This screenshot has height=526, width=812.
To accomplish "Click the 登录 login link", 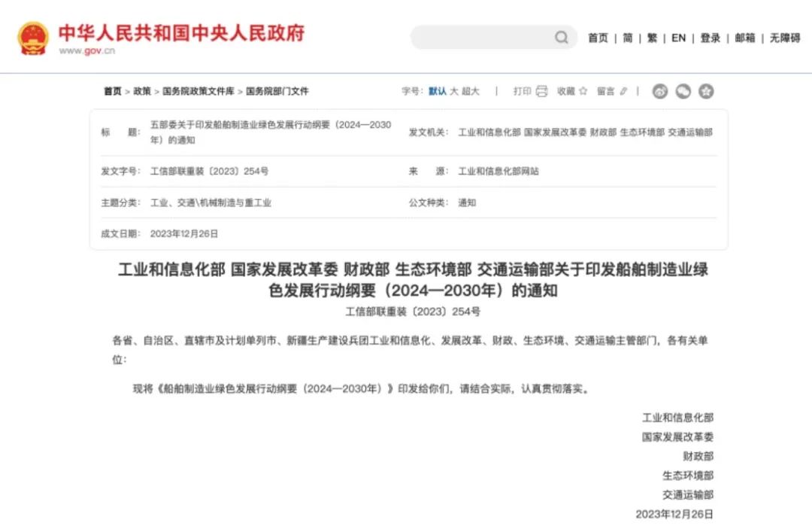I will pos(710,38).
